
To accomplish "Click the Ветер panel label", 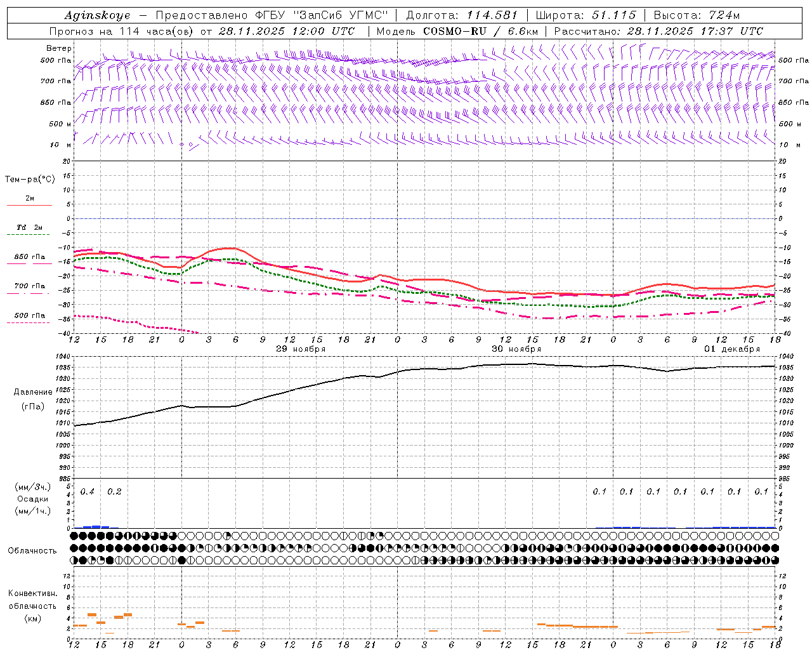I will coord(59,48).
